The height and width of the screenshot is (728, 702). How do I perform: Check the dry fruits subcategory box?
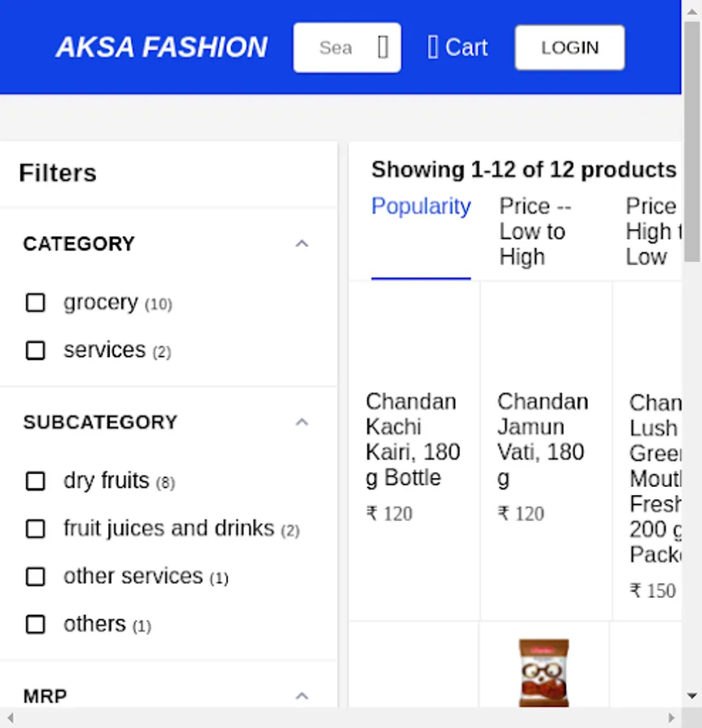36,481
